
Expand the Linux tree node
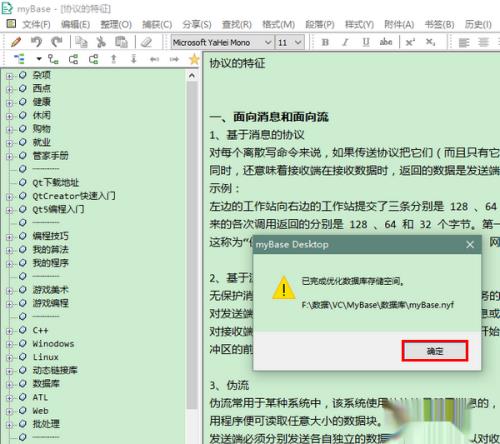pos(9,358)
